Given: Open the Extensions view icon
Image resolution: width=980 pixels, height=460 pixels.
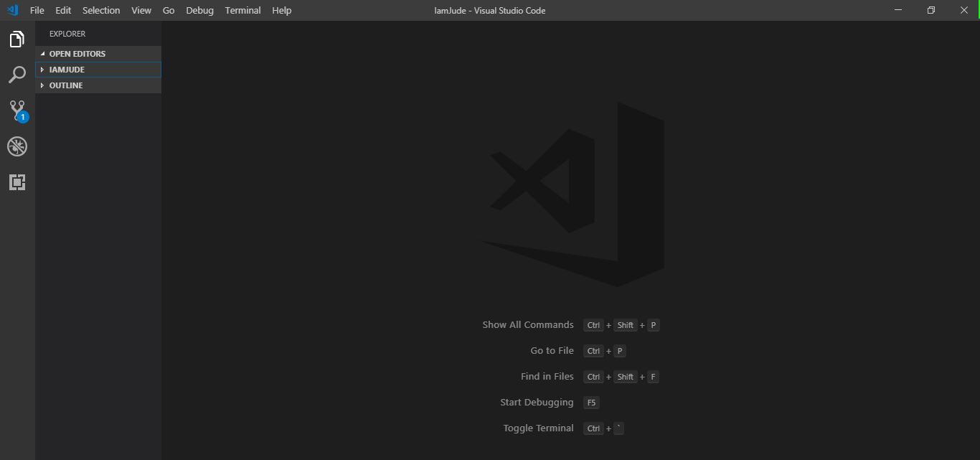Looking at the screenshot, I should coord(17,182).
